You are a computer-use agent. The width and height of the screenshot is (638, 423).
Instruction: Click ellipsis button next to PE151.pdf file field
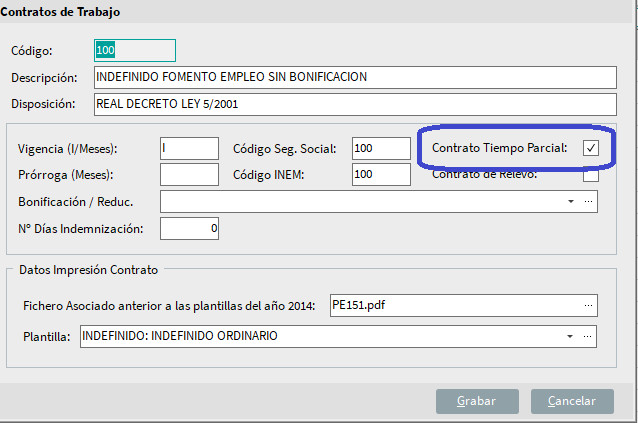[x=588, y=305]
